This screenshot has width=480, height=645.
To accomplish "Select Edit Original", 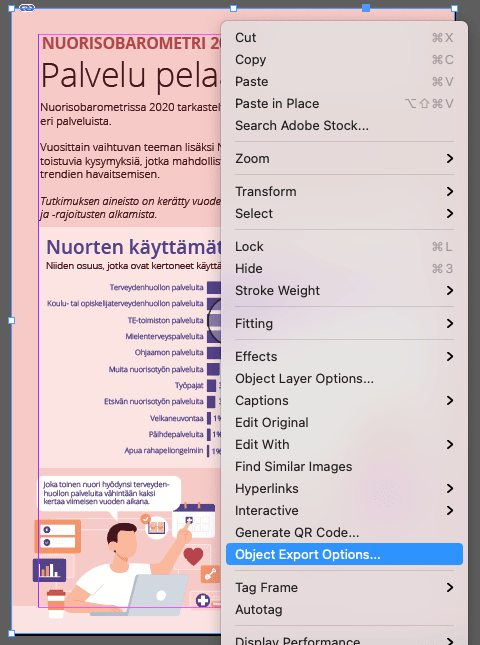I will (344, 422).
